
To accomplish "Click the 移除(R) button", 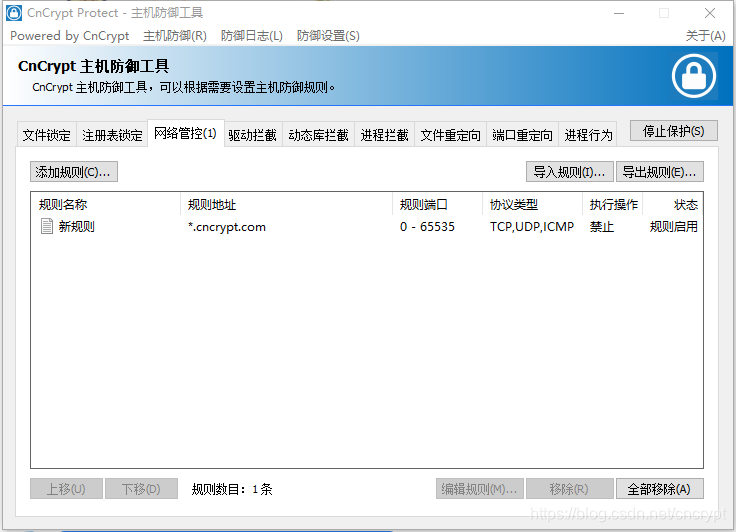I will [569, 489].
